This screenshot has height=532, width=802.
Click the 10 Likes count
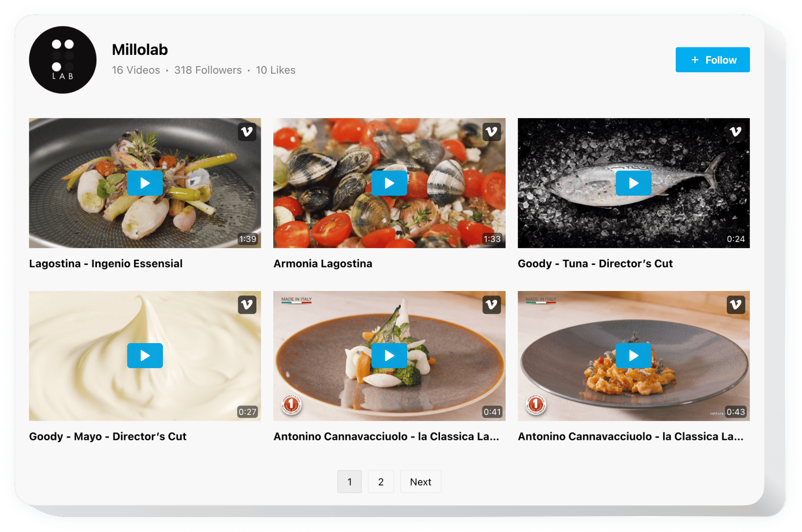(276, 70)
